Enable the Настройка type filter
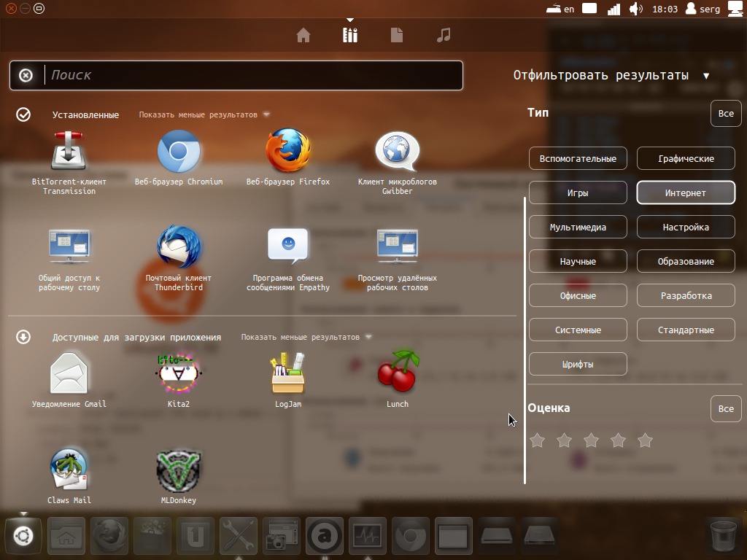This screenshot has height=560, width=747. tap(686, 227)
